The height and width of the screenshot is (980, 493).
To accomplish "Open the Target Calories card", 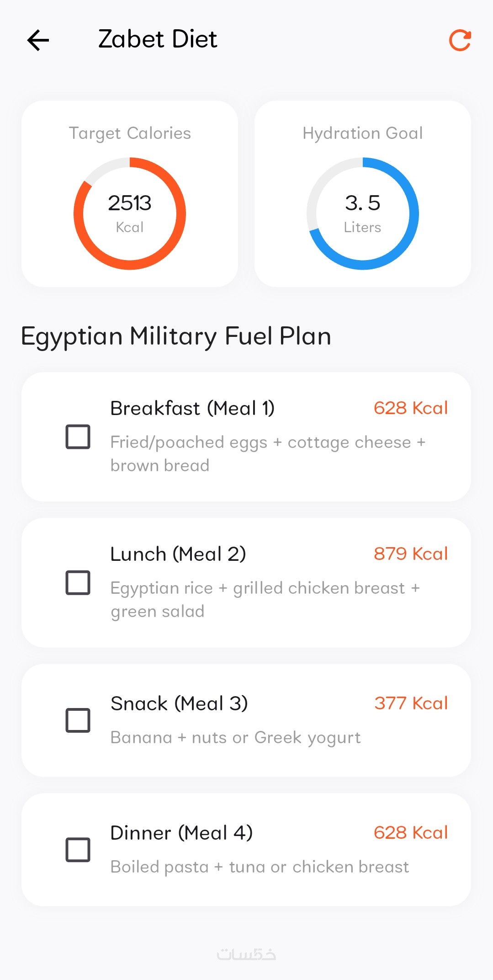I will coord(130,194).
